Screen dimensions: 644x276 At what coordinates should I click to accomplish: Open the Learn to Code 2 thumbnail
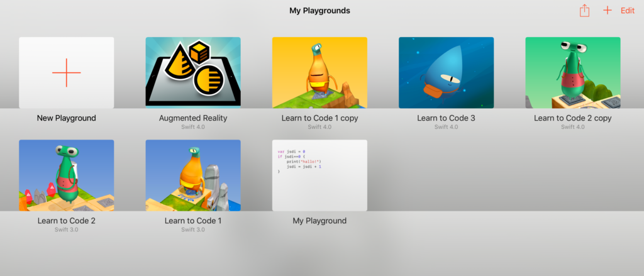pos(67,175)
